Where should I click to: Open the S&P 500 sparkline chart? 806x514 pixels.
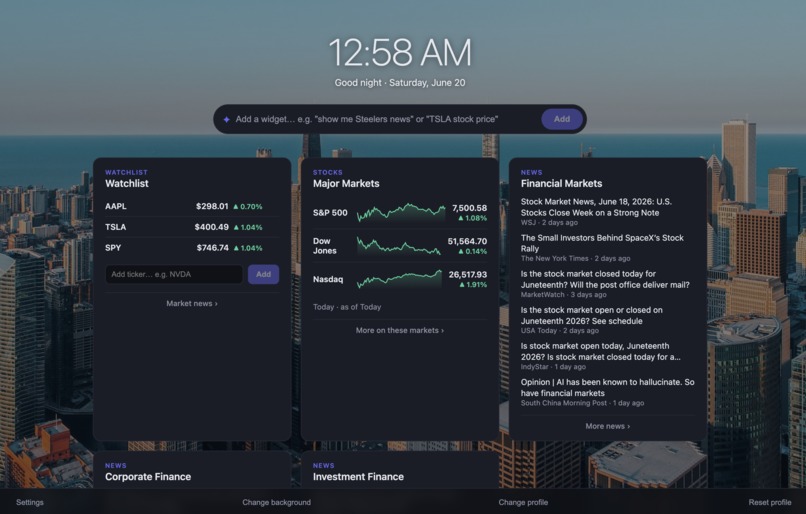click(x=401, y=213)
